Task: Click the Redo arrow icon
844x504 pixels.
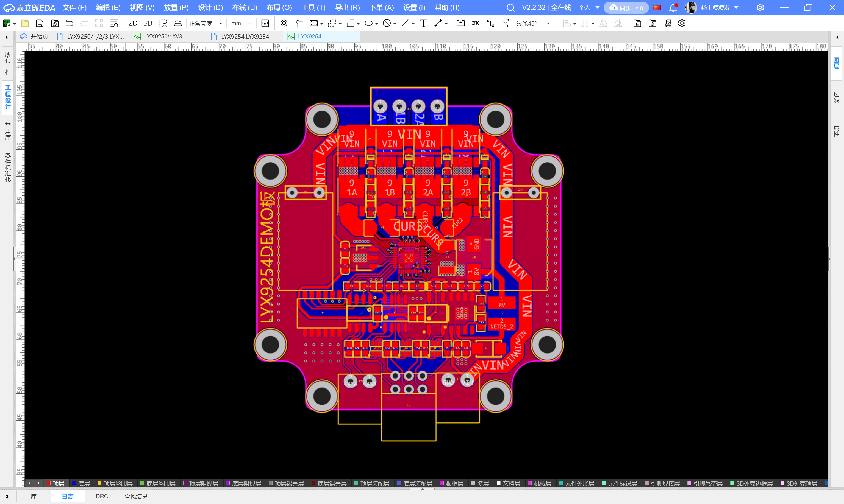Action: coord(84,23)
